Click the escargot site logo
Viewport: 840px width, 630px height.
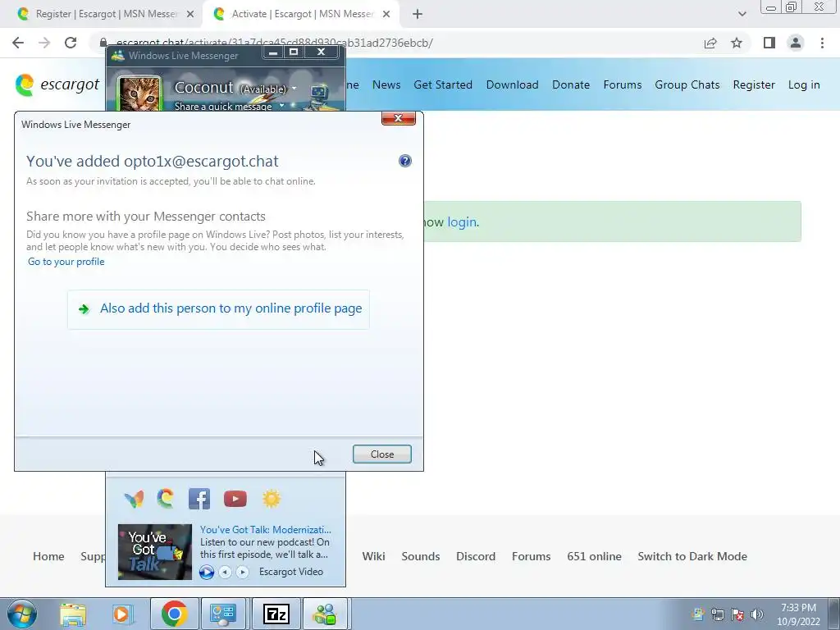[57, 84]
